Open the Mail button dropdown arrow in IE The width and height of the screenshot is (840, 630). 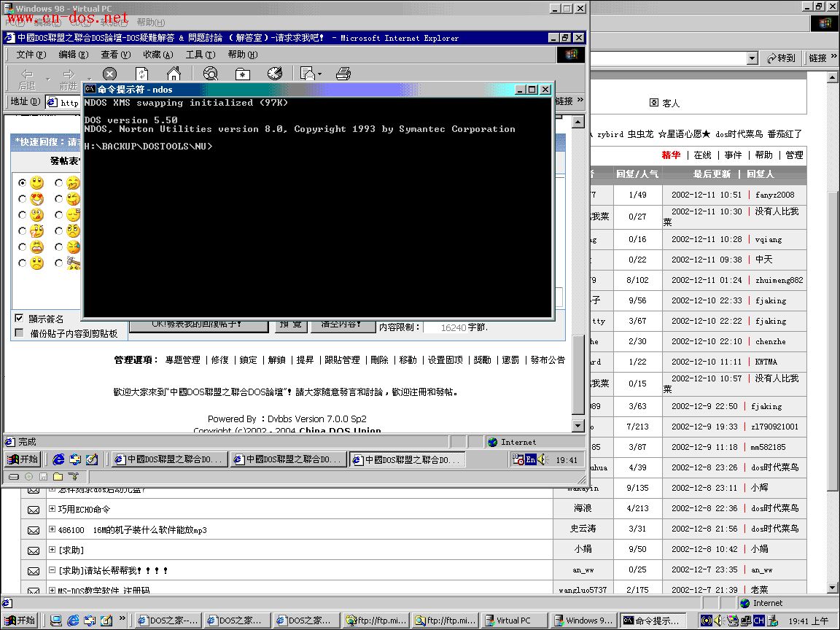(320, 74)
